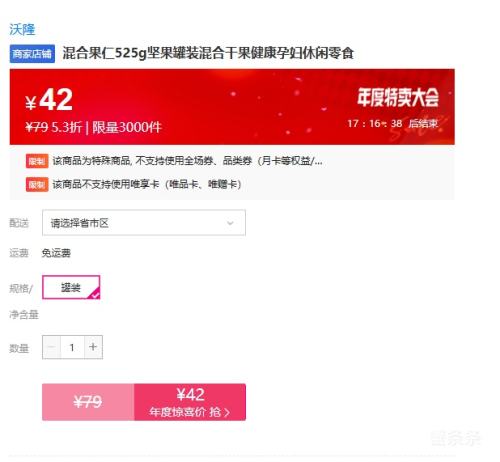Viewport: 500px width, 462px height.
Task: Select the 罐装 specification option
Action: click(x=71, y=287)
